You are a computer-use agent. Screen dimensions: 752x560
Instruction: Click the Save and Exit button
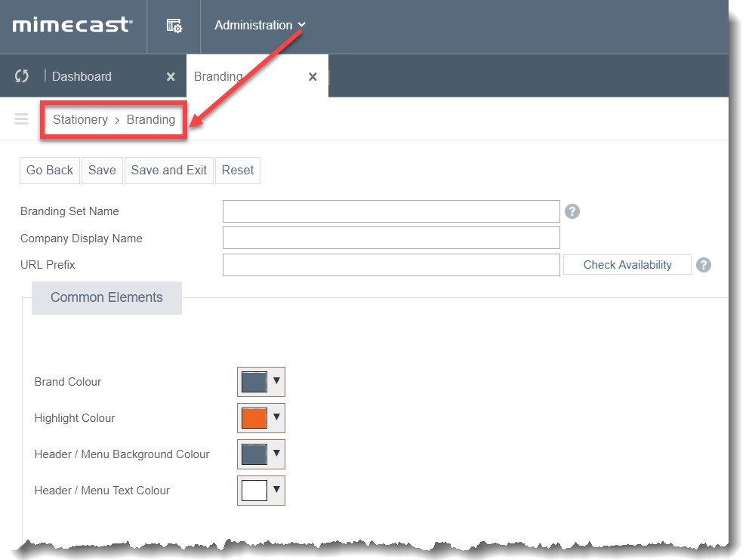tap(168, 170)
